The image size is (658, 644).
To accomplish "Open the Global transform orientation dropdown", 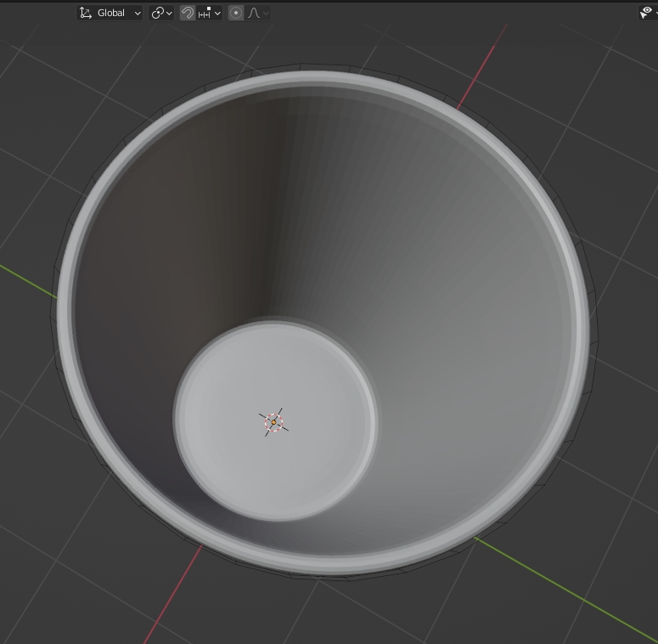I will pyautogui.click(x=110, y=13).
